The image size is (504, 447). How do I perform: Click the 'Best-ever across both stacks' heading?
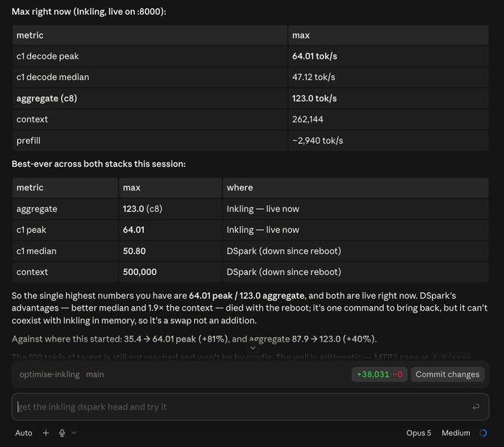(x=99, y=164)
